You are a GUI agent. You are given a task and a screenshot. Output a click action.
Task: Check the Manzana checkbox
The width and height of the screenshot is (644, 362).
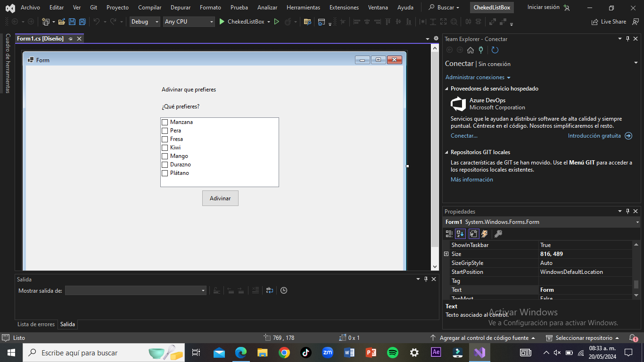pyautogui.click(x=165, y=122)
